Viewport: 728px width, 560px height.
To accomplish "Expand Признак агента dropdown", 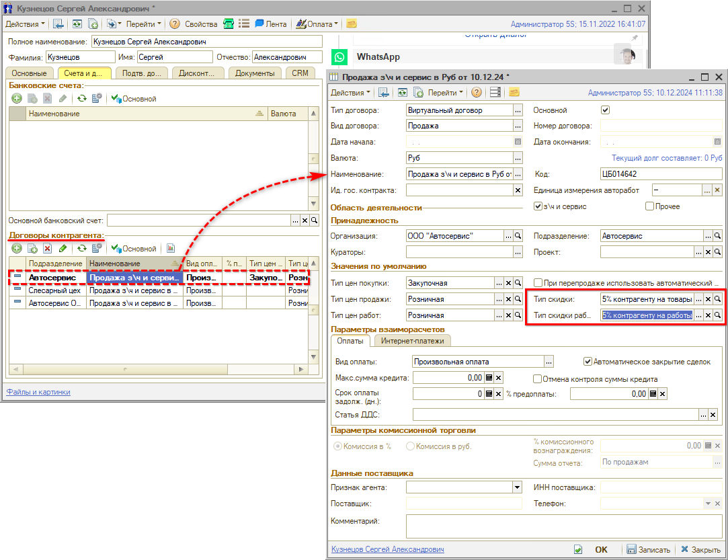I will click(x=517, y=487).
